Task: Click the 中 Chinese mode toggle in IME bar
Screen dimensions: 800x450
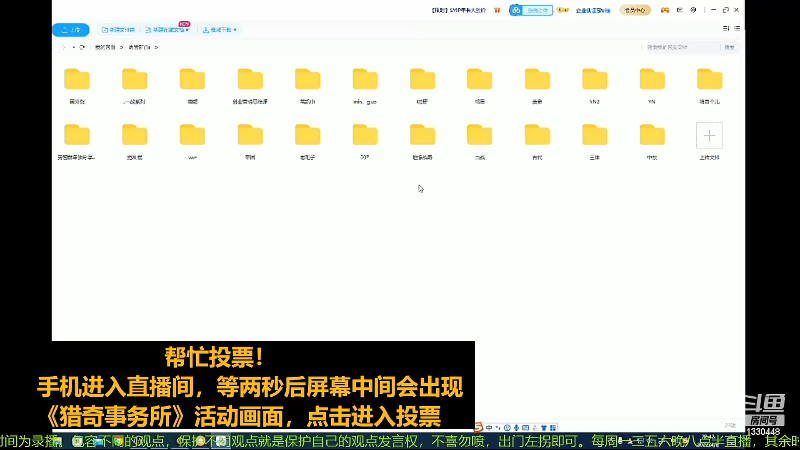Action: click(489, 428)
